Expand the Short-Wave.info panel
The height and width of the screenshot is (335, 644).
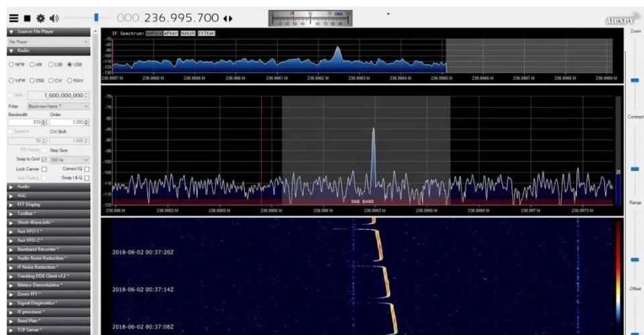tap(48, 222)
